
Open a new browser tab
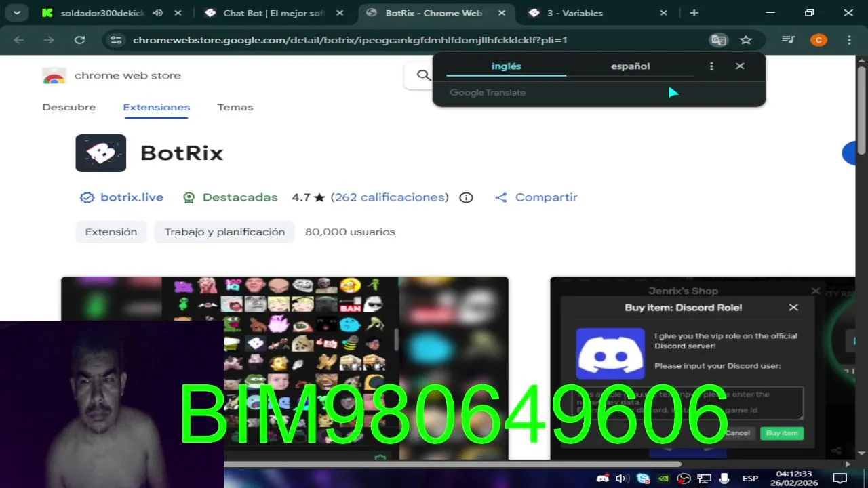694,13
